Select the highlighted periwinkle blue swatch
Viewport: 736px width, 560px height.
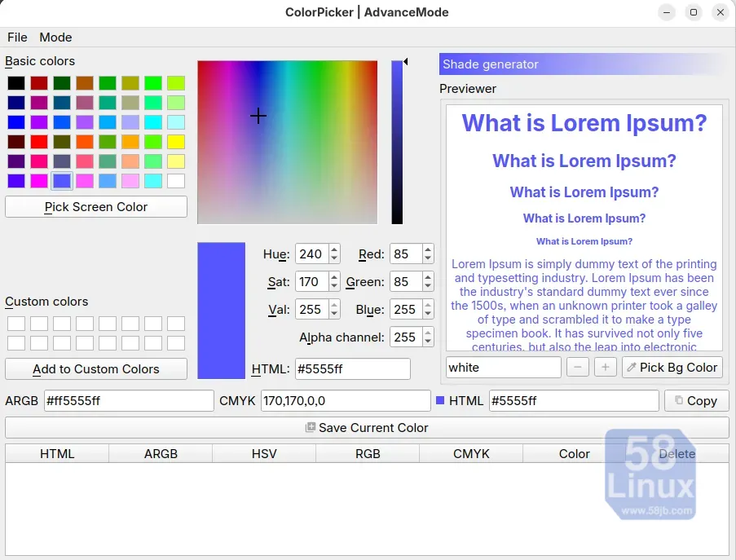(62, 181)
